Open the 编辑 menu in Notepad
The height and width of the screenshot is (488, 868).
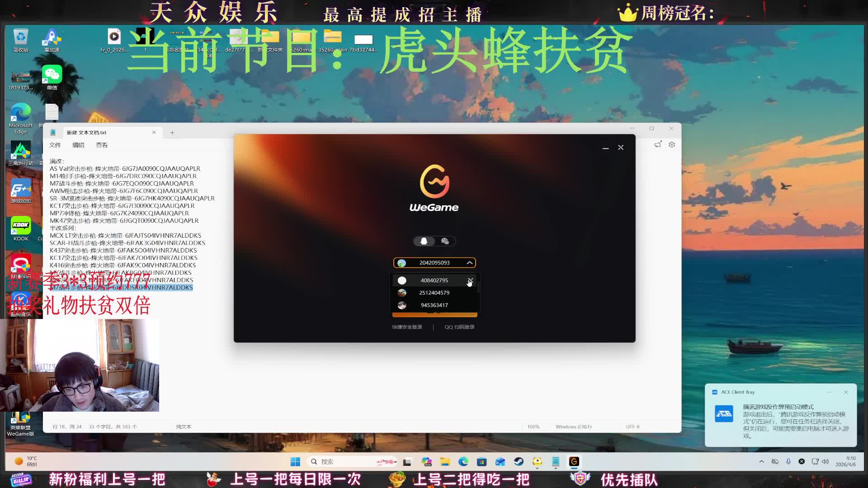tap(78, 145)
